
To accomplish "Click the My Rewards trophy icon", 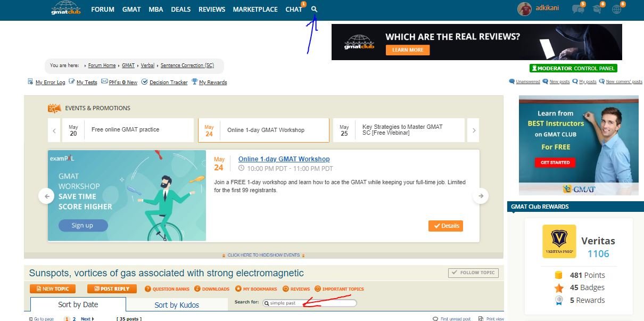I will coord(194,81).
